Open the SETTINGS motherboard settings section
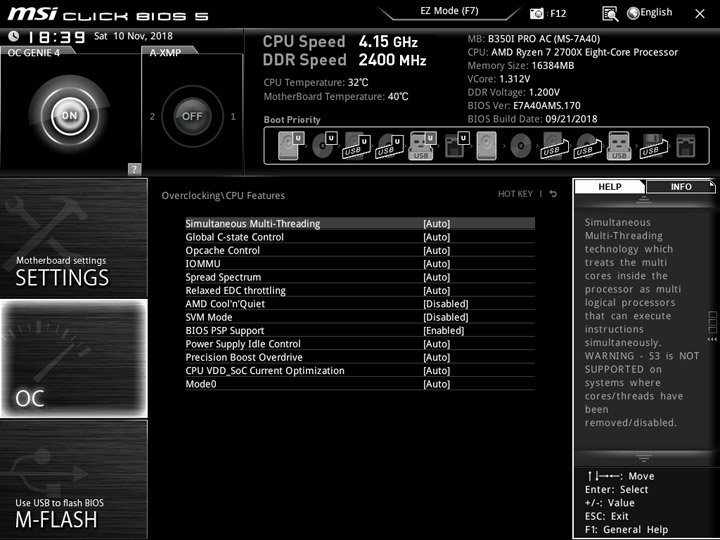This screenshot has height=540, width=720. 74,238
